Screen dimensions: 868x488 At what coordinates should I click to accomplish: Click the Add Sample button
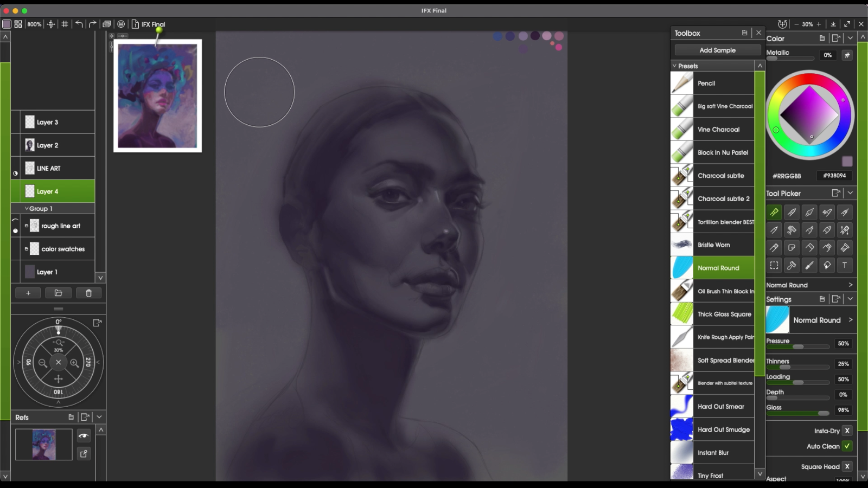pyautogui.click(x=717, y=50)
